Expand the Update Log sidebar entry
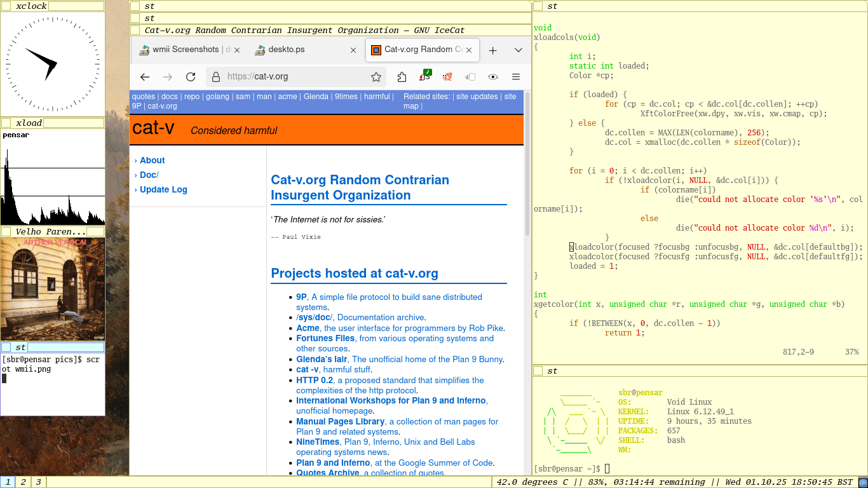Image resolution: width=868 pixels, height=488 pixels. point(163,190)
